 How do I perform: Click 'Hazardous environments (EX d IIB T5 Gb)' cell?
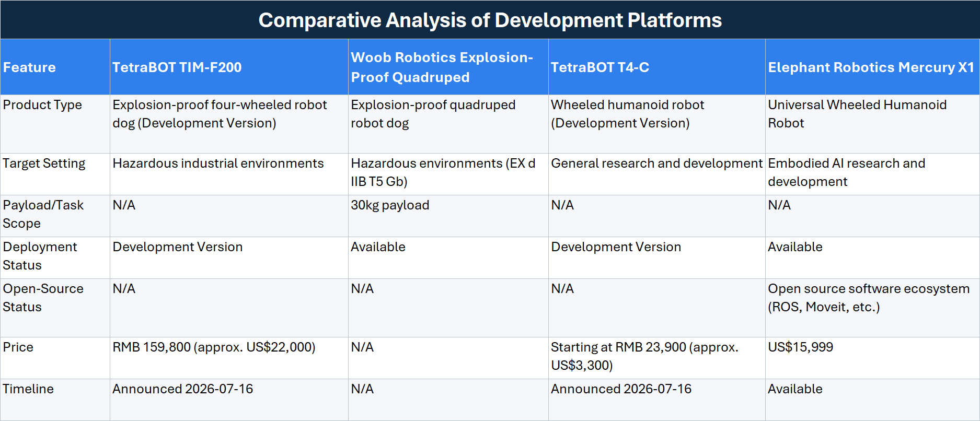(448, 174)
